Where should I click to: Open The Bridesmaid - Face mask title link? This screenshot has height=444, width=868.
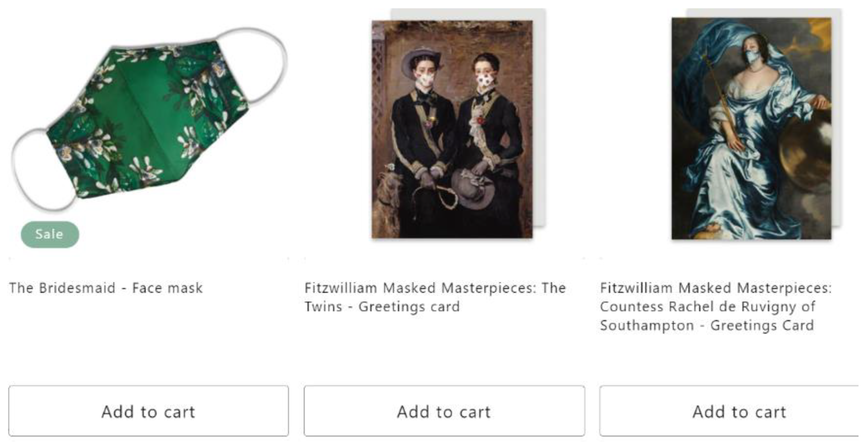106,288
